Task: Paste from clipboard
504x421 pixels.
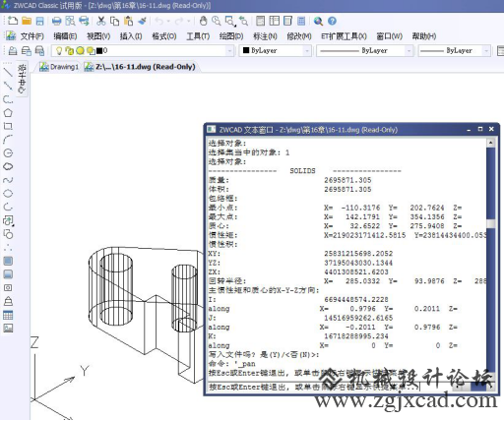Action: 128,21
